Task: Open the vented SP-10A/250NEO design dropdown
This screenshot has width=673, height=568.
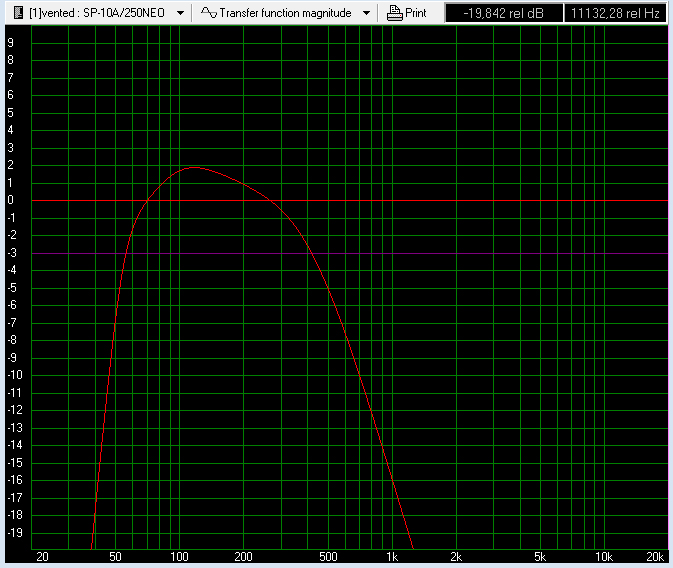Action: click(x=181, y=13)
